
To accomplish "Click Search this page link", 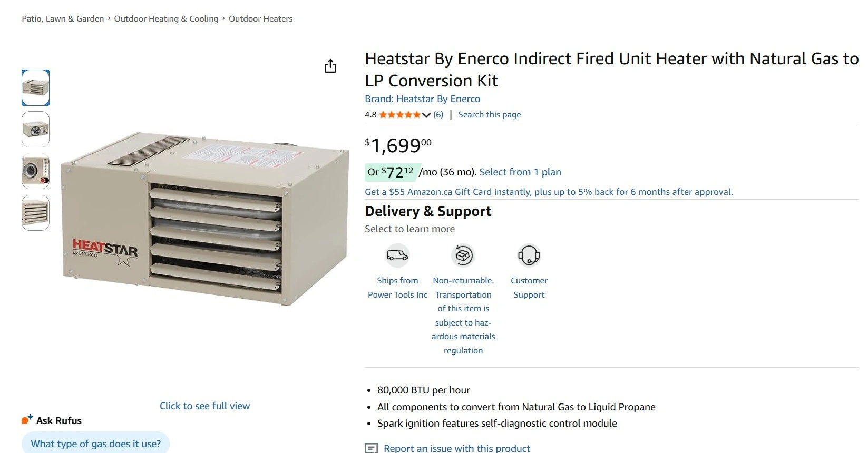I will click(489, 115).
